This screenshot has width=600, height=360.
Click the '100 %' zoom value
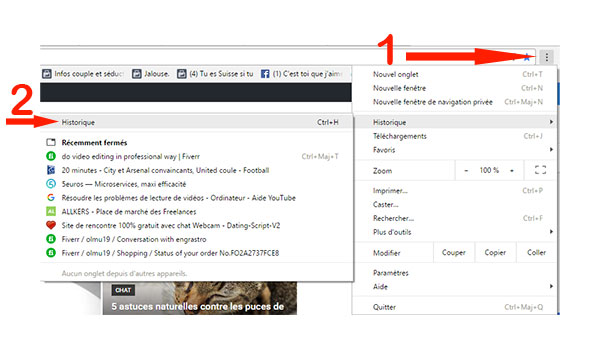pyautogui.click(x=489, y=170)
